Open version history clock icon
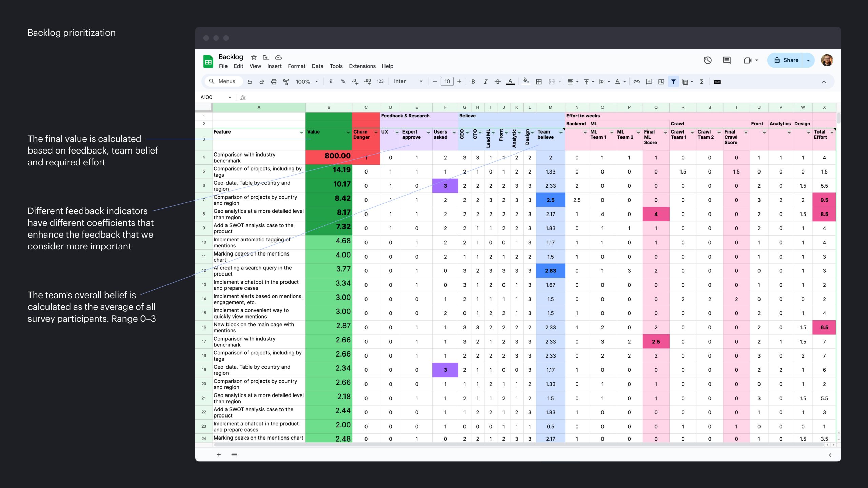 [707, 60]
